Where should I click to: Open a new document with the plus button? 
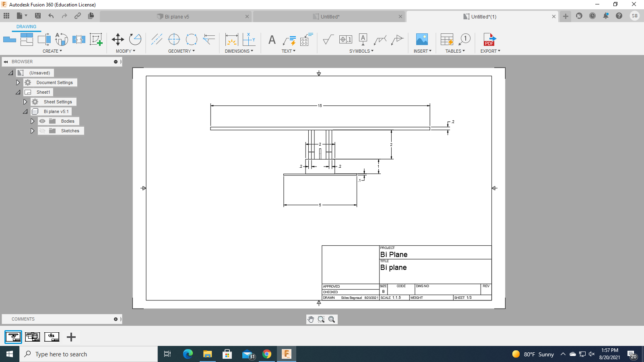point(565,16)
